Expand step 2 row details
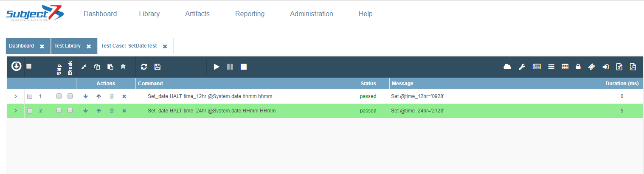Screen dimensions: 644x174 coord(16,111)
